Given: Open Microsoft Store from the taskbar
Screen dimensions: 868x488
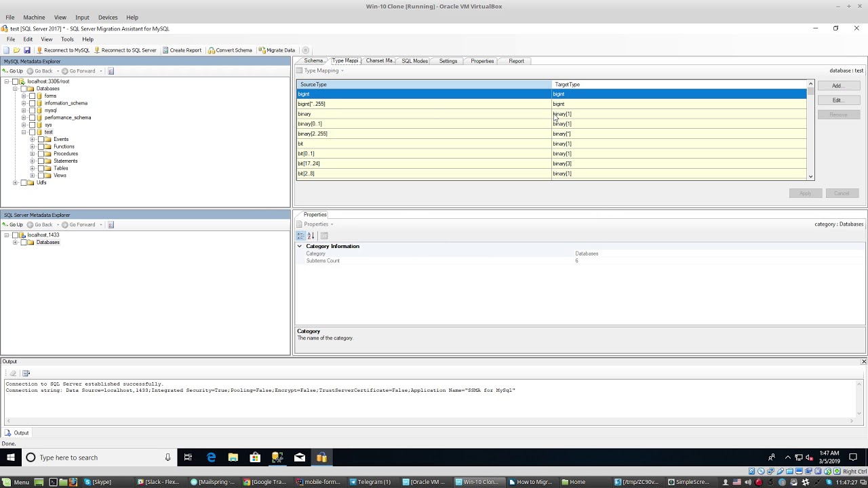Looking at the screenshot, I should point(255,457).
